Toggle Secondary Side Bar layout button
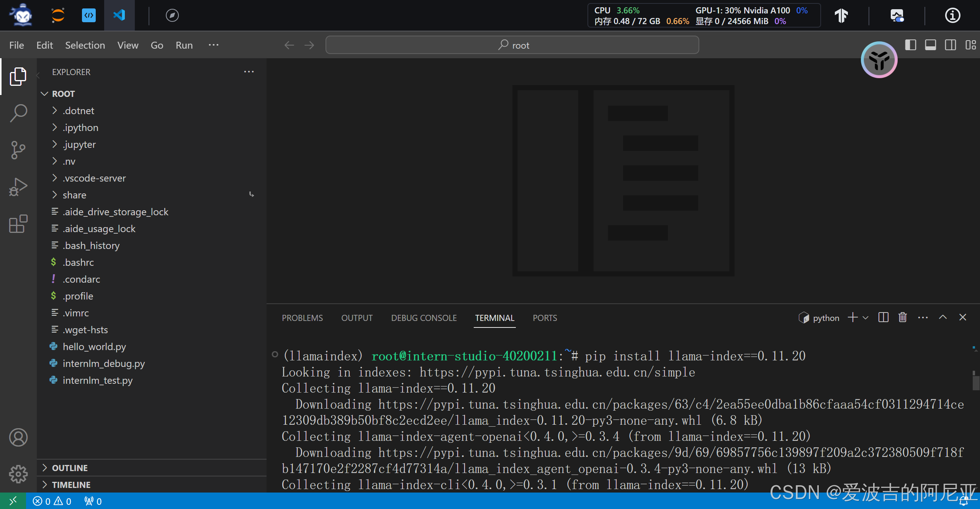Screen dimensions: 980x509 [950, 45]
